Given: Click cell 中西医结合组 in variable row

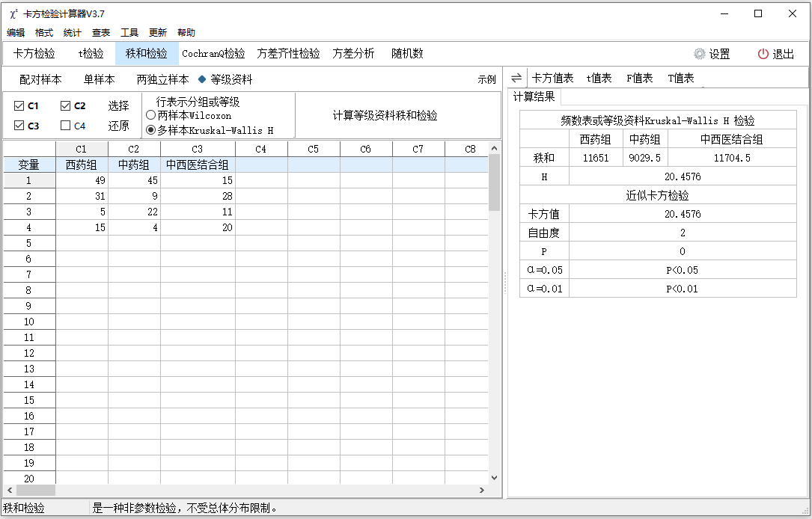Looking at the screenshot, I should 198,165.
